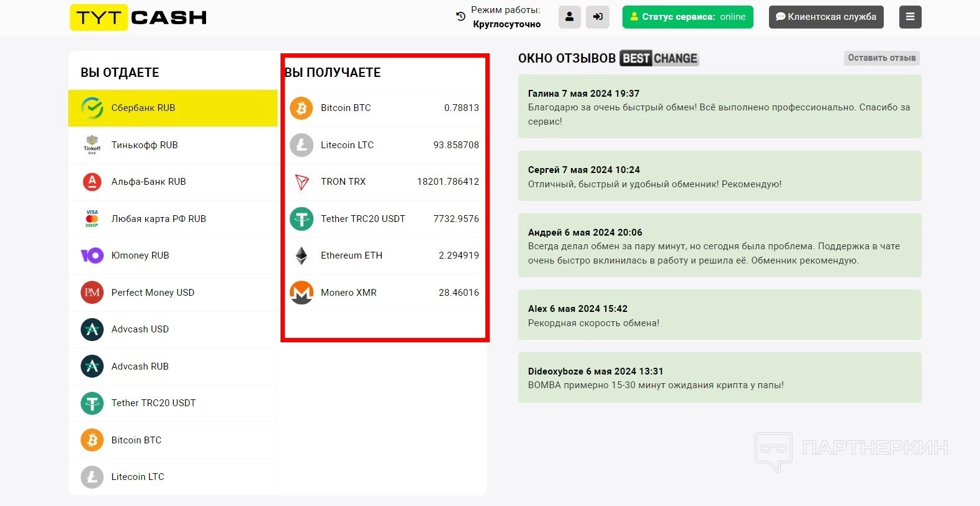Click the Bitcoin rate value 0.78813
This screenshot has height=506, width=980.
[x=462, y=108]
